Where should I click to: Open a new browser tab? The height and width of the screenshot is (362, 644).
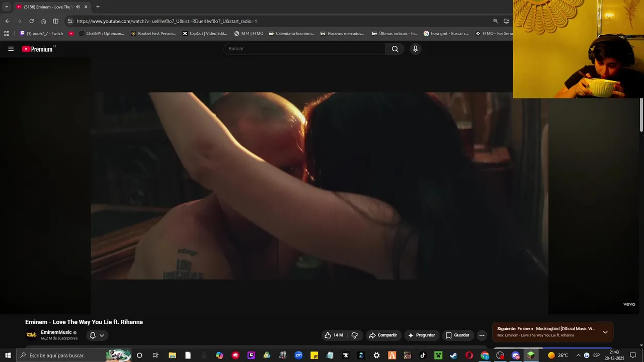98,7
